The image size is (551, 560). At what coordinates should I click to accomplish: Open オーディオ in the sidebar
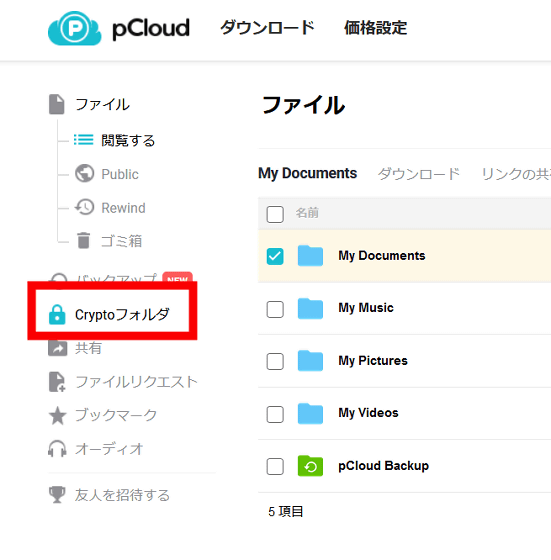pyautogui.click(x=109, y=449)
